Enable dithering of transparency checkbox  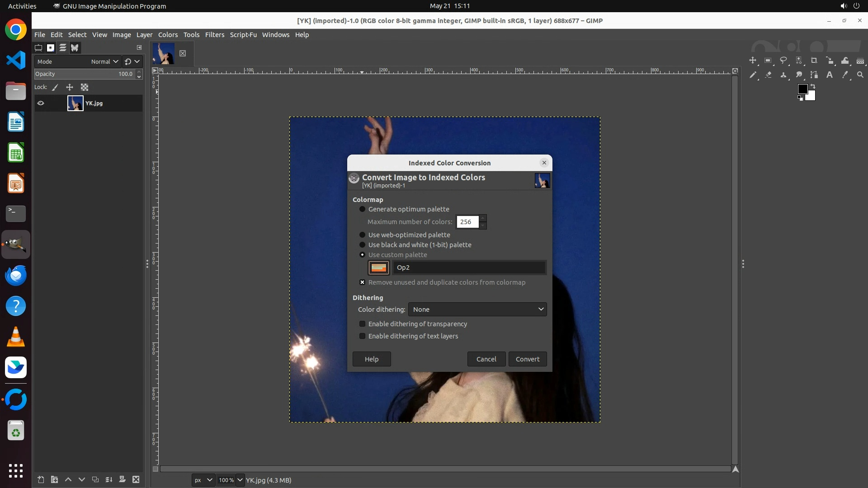[x=362, y=324]
